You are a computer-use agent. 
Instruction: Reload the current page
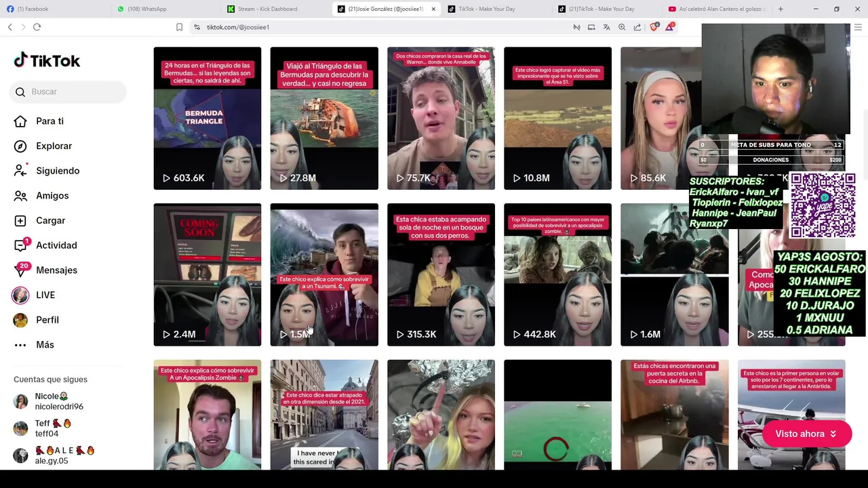(37, 27)
